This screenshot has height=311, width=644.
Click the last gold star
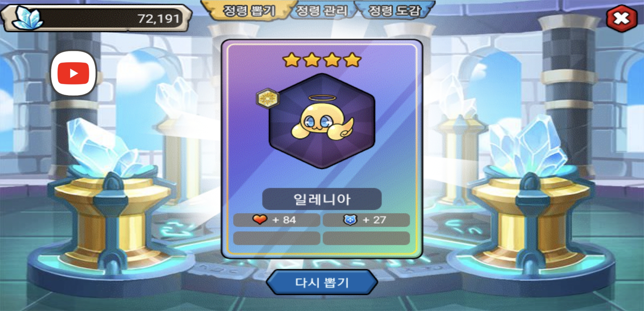(352, 60)
